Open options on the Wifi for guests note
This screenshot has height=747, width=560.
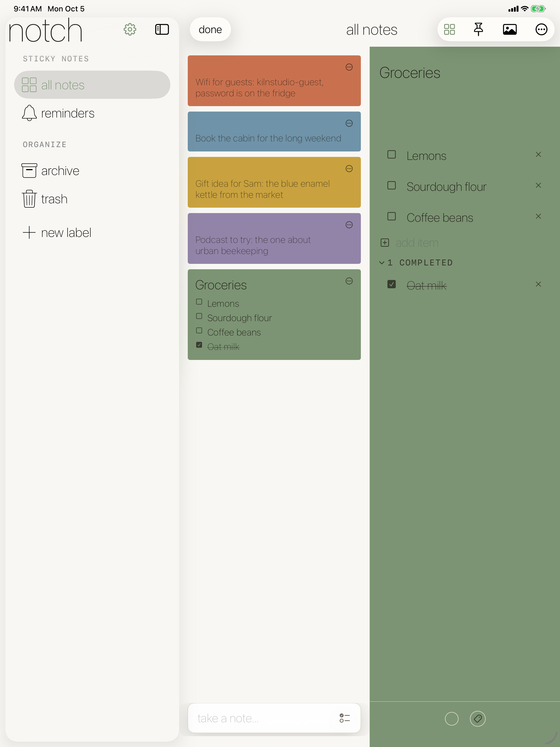[349, 67]
